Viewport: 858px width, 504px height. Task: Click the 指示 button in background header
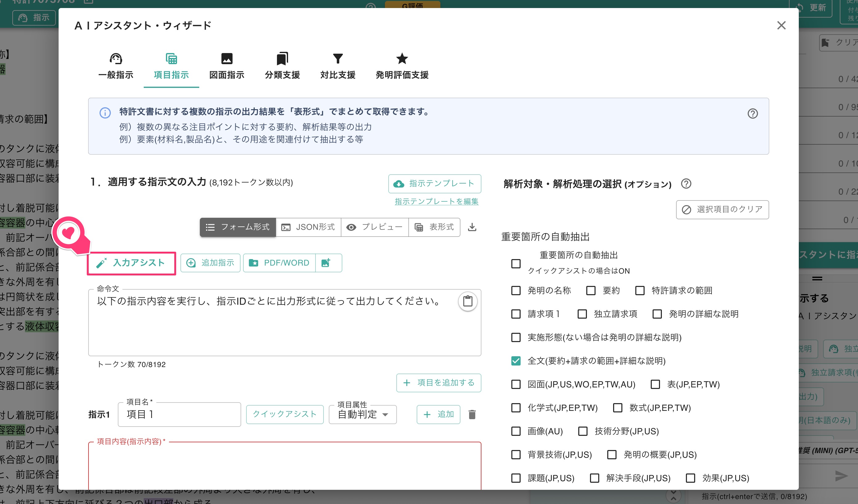click(x=34, y=17)
